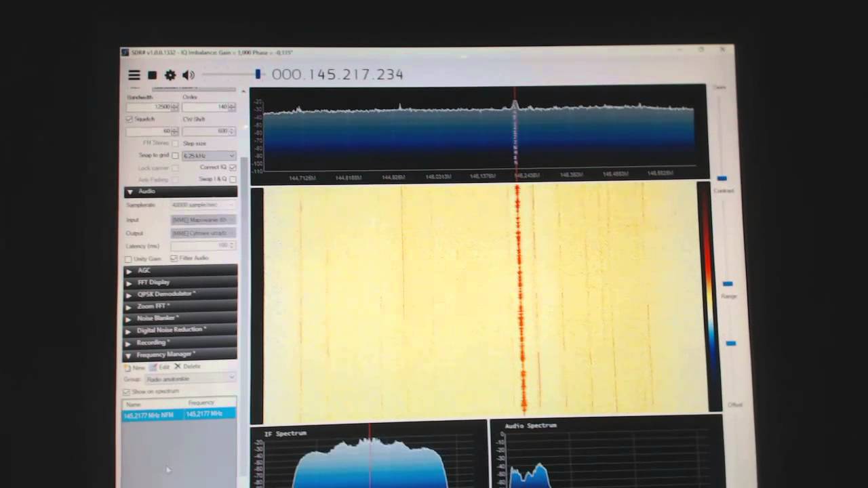
Task: Click the Audio Spectrum display
Action: (x=607, y=453)
